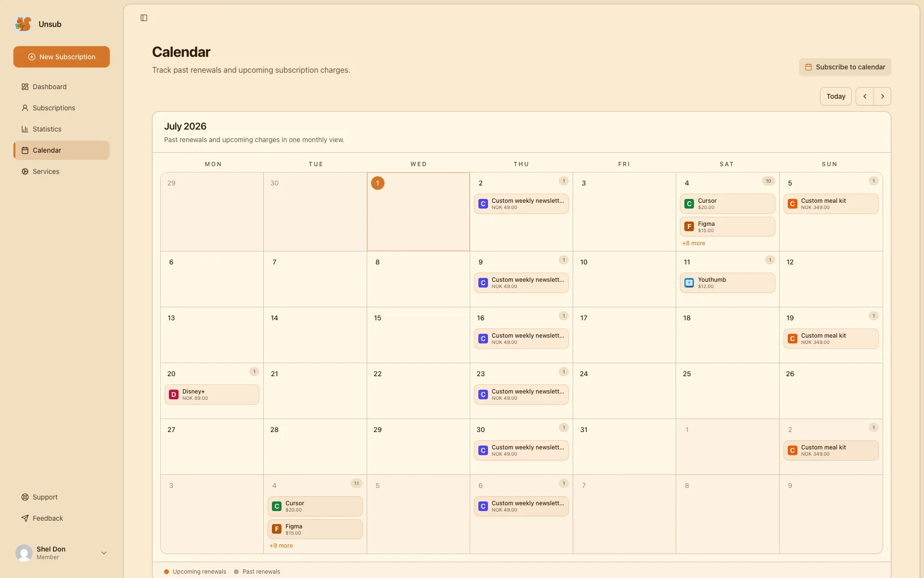The width and height of the screenshot is (924, 578).
Task: Open Disney+ NOK 89.00 entry
Action: tap(212, 394)
